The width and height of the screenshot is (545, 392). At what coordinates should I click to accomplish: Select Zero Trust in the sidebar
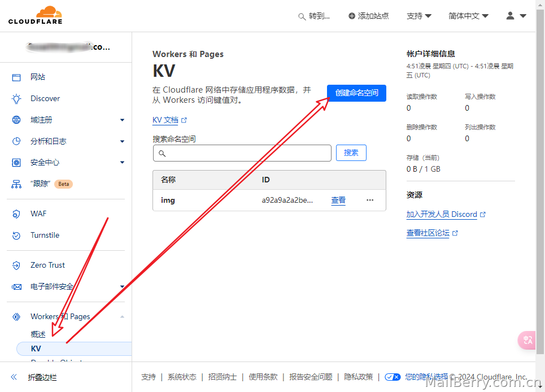(x=47, y=265)
